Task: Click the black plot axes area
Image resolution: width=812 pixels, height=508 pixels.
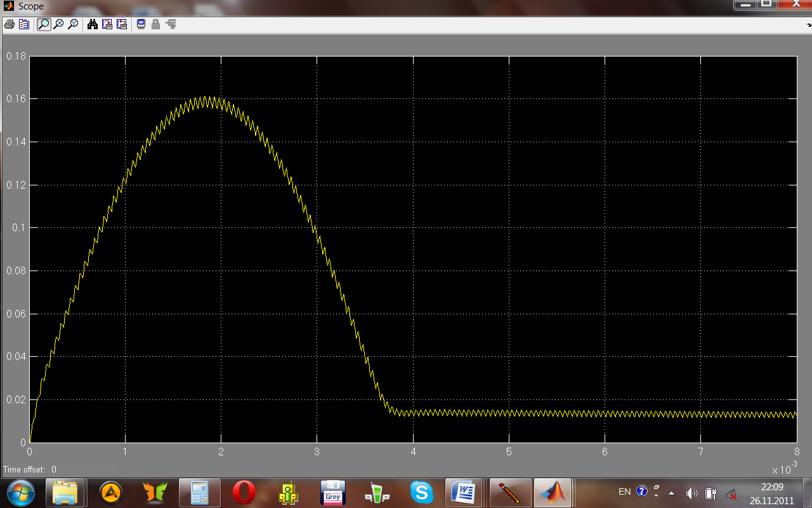Action: [413, 249]
